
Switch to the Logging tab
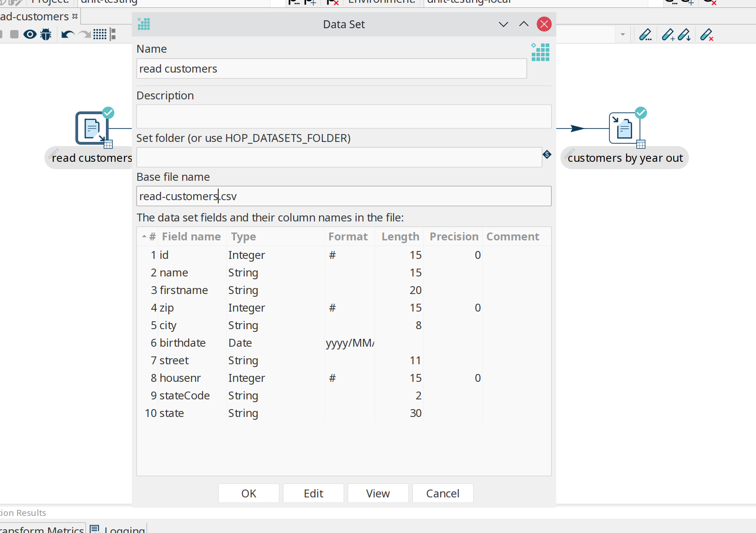(x=119, y=529)
